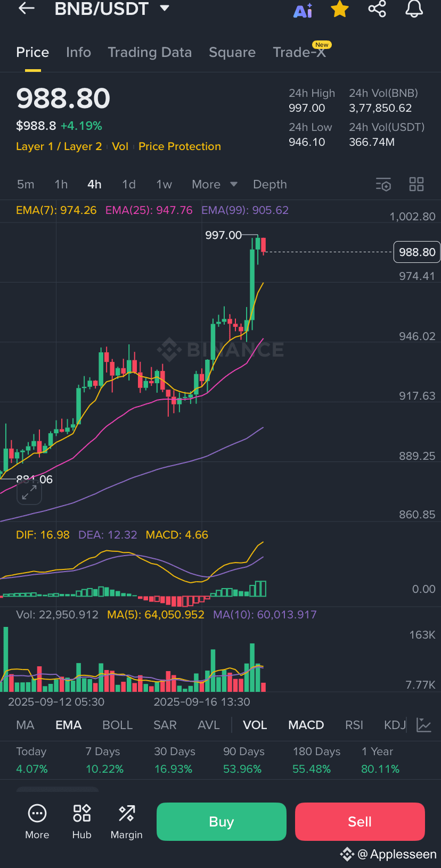Tap the share icon
This screenshot has height=868, width=441.
click(377, 9)
